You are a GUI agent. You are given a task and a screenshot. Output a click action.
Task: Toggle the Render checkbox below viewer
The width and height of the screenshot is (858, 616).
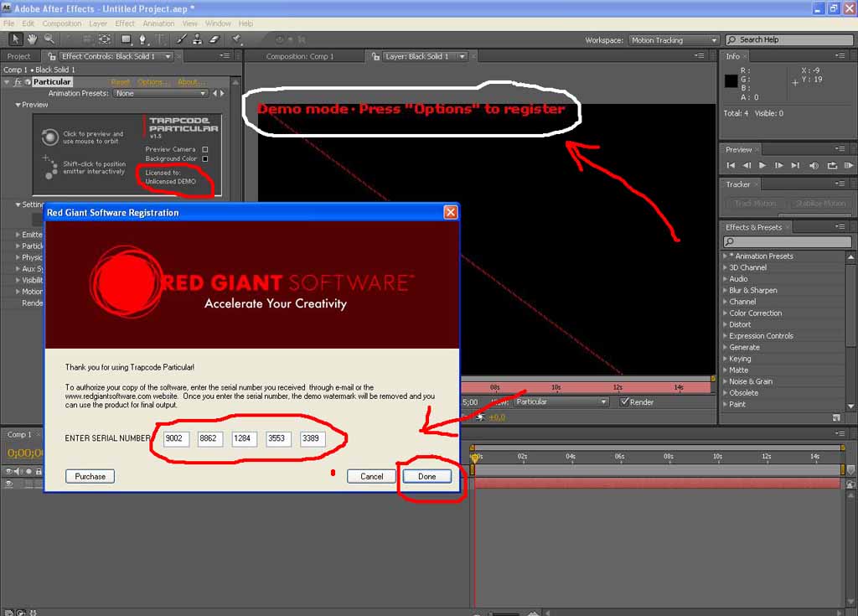tap(624, 402)
